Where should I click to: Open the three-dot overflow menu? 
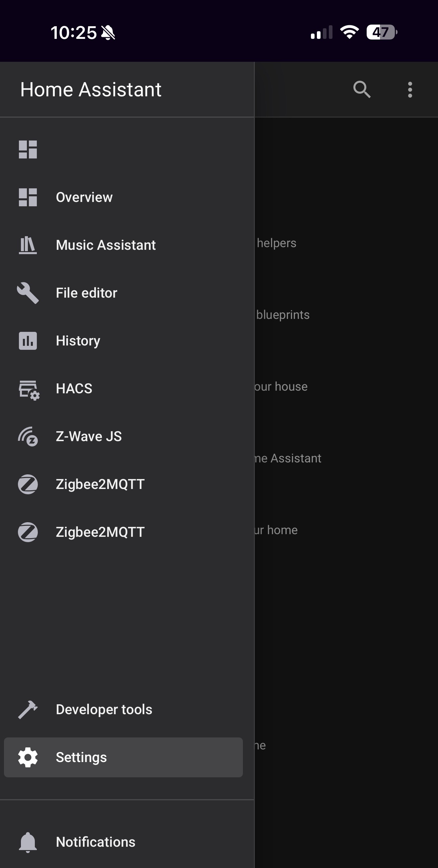click(410, 90)
